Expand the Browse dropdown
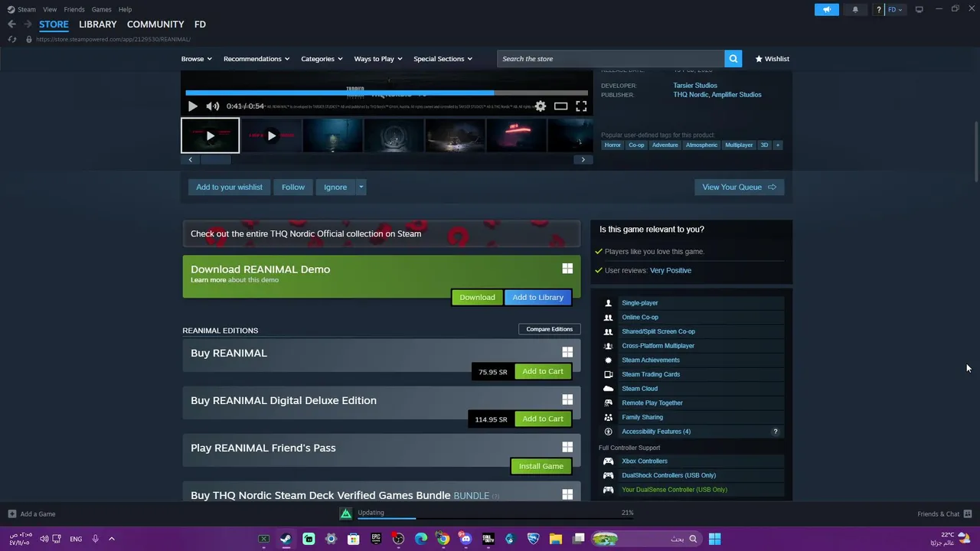This screenshot has width=980, height=551. coord(197,59)
